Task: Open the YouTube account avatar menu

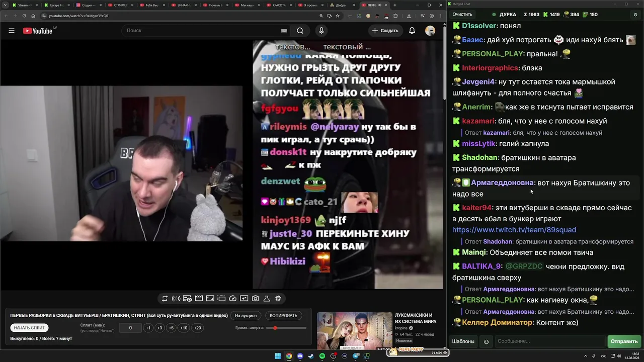Action: tap(430, 31)
